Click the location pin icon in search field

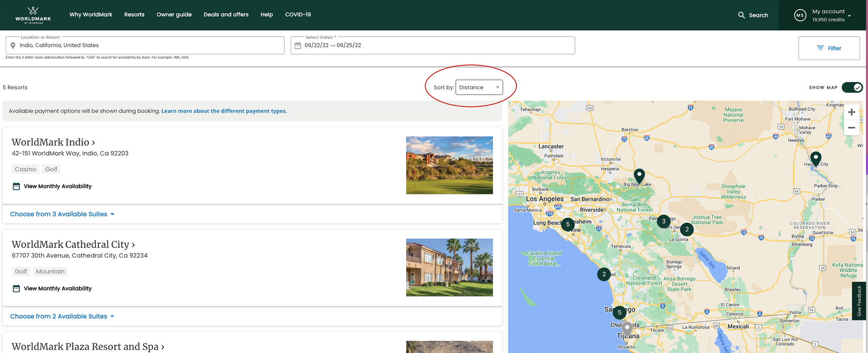[x=13, y=45]
